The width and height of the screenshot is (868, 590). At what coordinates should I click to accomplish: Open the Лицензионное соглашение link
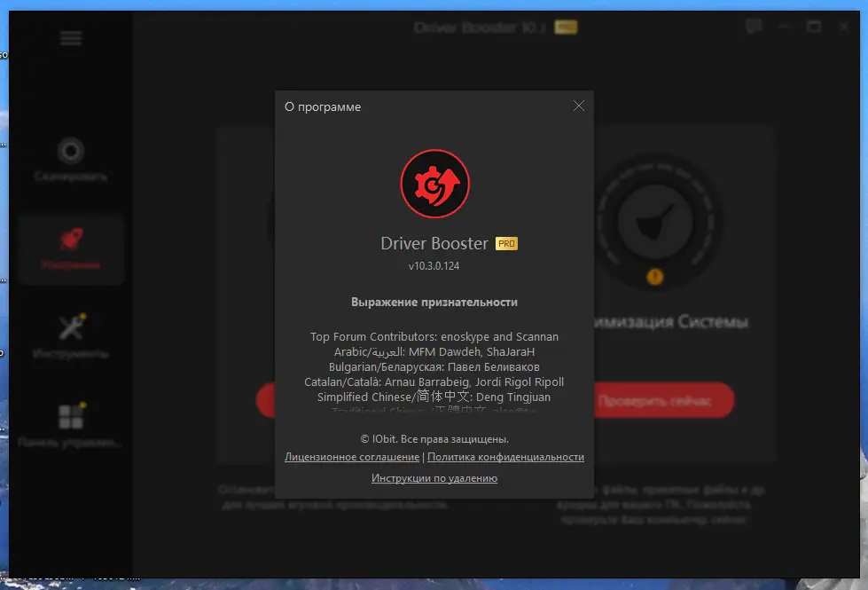coord(352,457)
